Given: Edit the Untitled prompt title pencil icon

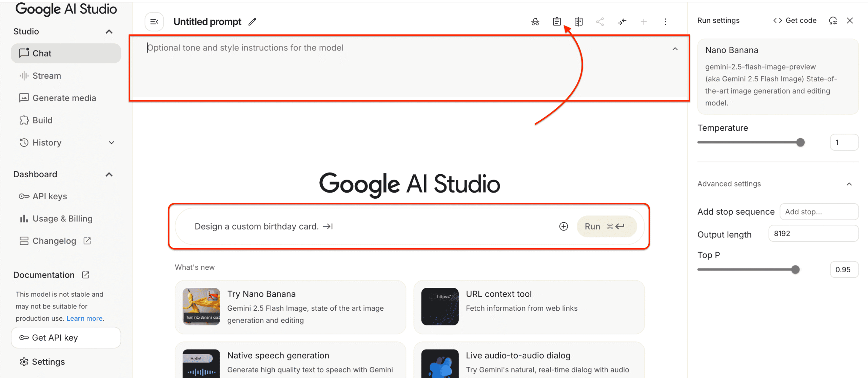Looking at the screenshot, I should click(x=252, y=22).
